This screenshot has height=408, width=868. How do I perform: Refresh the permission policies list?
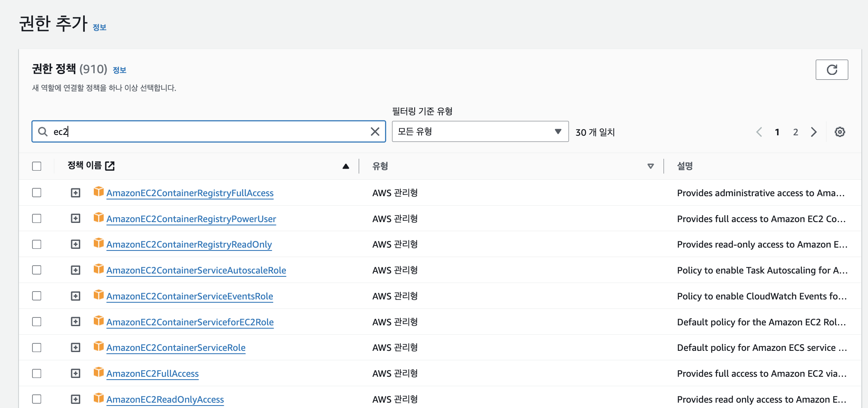[x=831, y=70]
